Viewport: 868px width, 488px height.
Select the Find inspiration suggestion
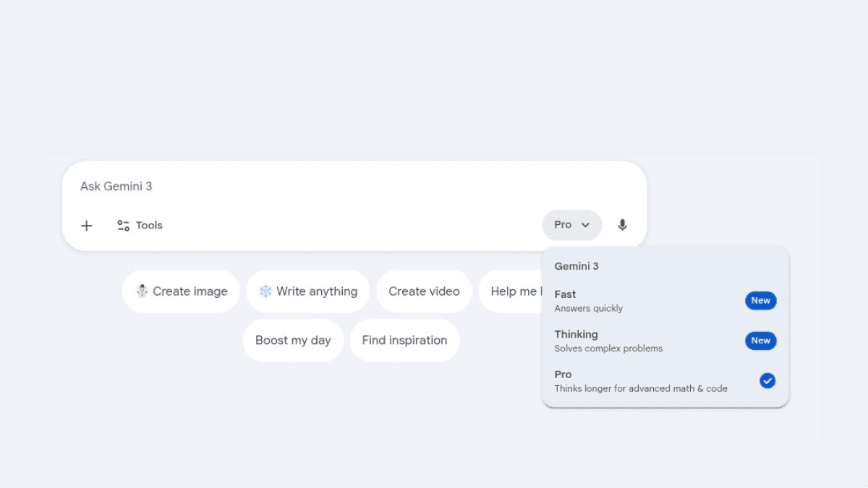click(x=404, y=341)
